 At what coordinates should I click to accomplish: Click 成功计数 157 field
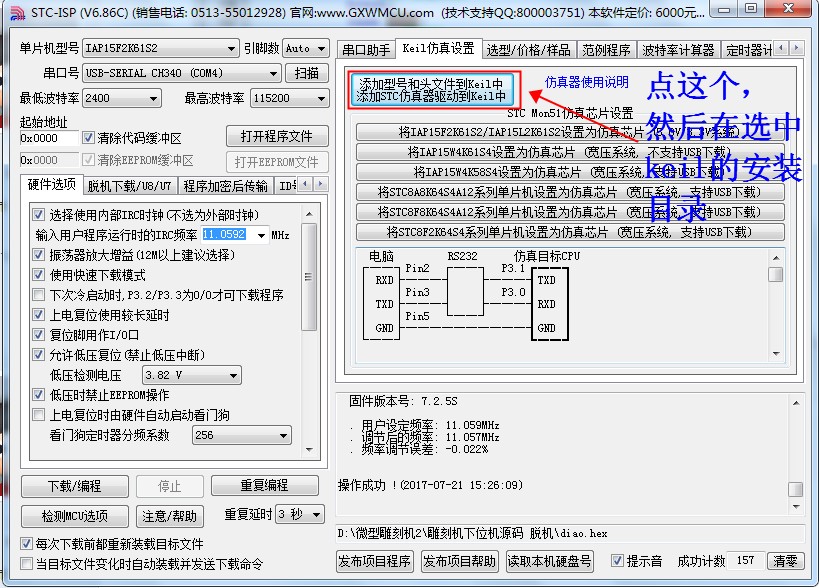pyautogui.click(x=746, y=561)
